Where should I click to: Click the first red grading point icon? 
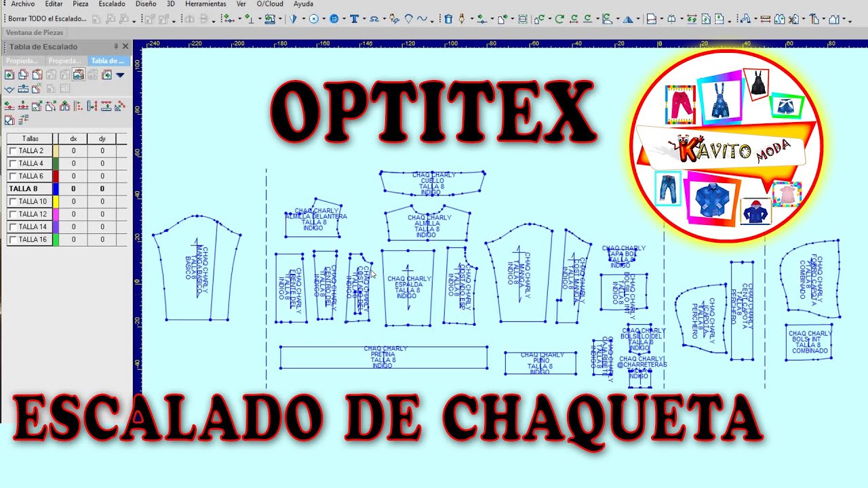click(9, 106)
